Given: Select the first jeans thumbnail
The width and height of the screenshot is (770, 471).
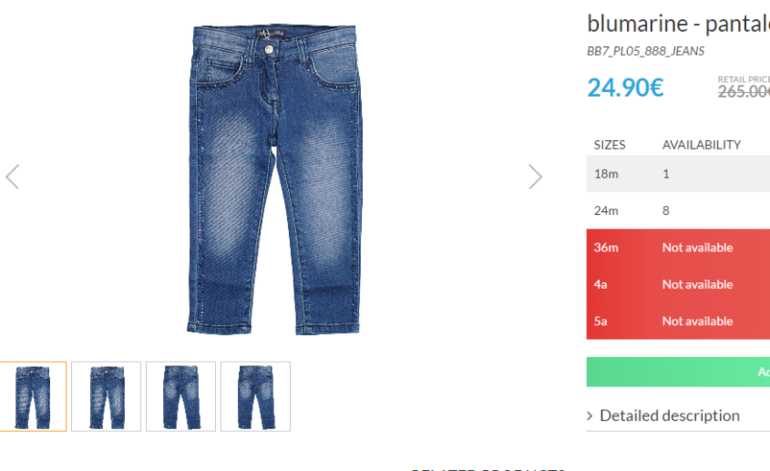Looking at the screenshot, I should pyautogui.click(x=33, y=396).
